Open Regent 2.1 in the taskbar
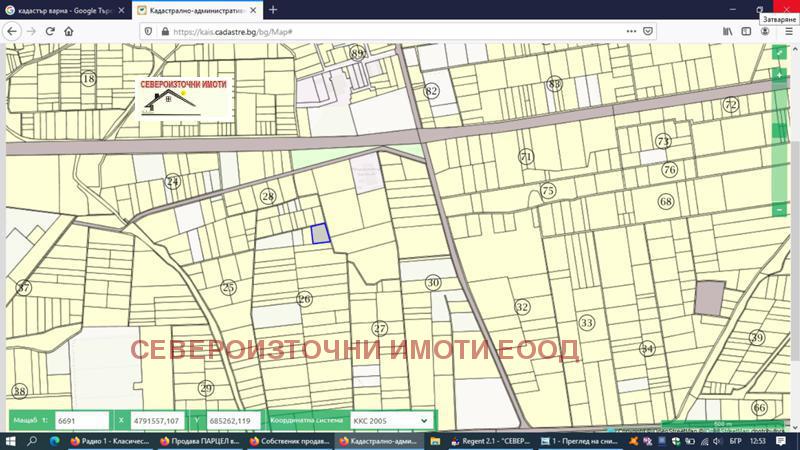 click(490, 441)
